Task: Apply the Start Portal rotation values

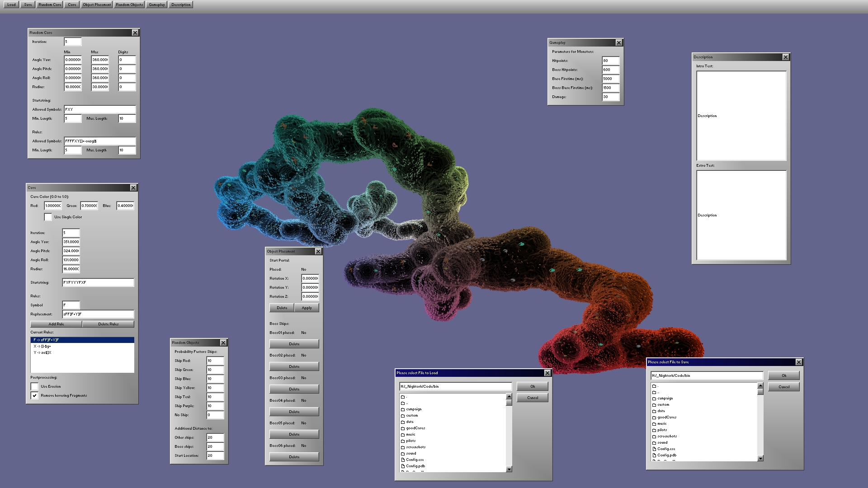Action: 307,307
